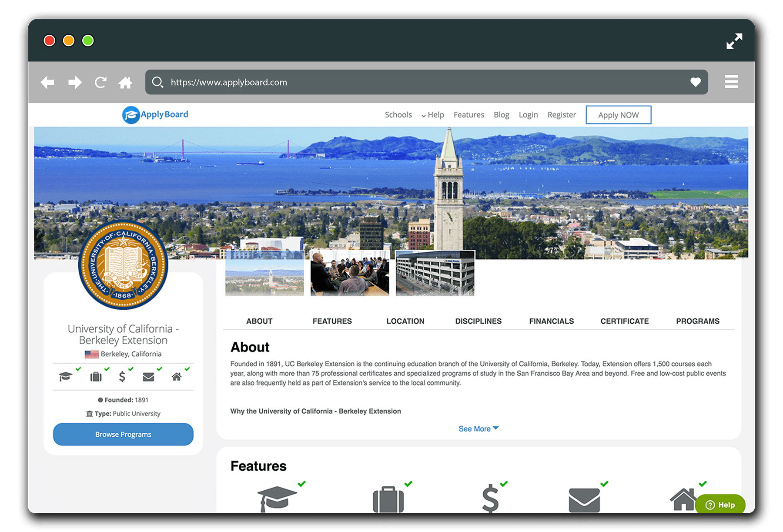Expand the browser window with fullscreen arrows
The width and height of the screenshot is (783, 532).
pos(734,41)
